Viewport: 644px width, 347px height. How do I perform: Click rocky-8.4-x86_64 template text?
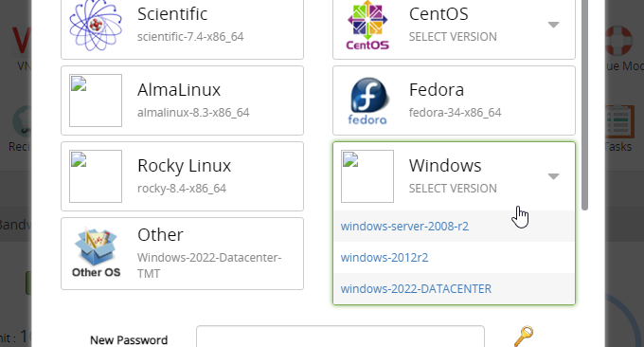click(x=182, y=189)
